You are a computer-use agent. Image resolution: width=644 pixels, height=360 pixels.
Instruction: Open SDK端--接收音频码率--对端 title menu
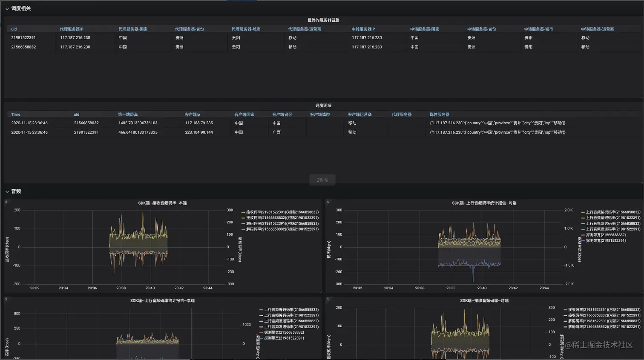point(484,300)
